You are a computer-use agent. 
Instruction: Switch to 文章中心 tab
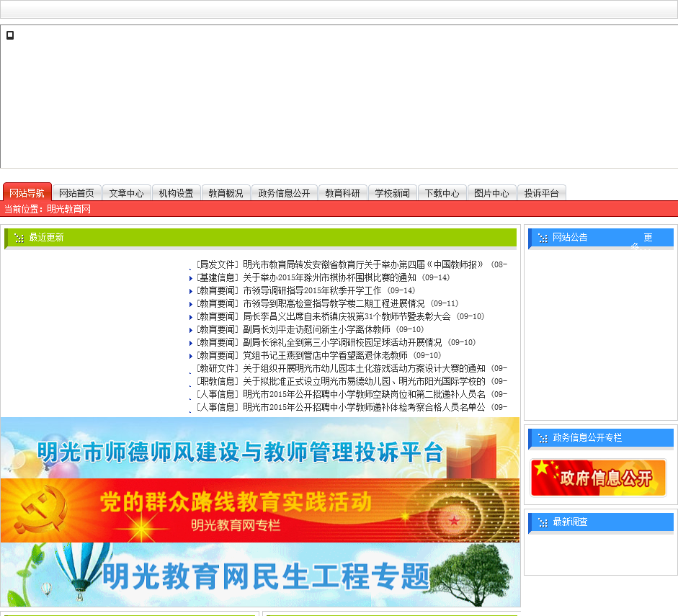[x=126, y=193]
